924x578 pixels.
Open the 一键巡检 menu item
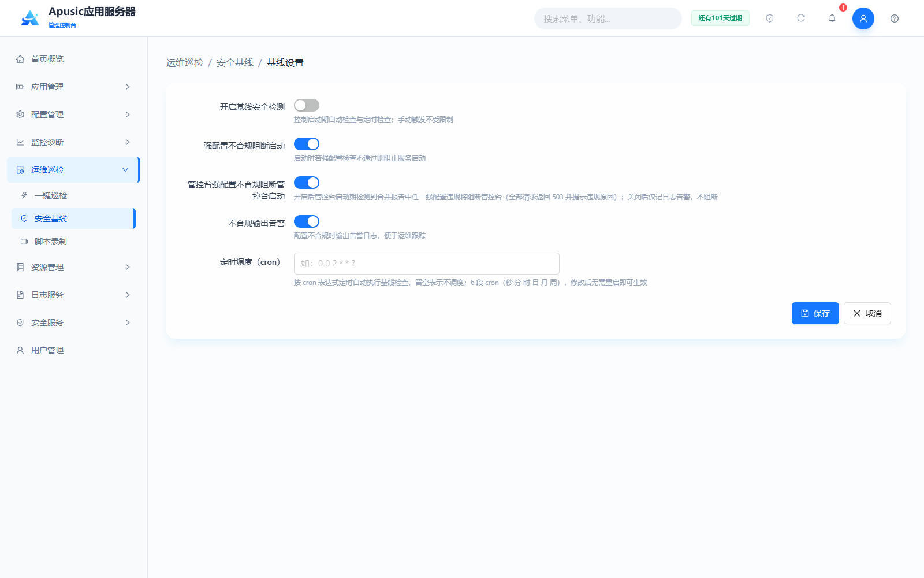click(73, 195)
